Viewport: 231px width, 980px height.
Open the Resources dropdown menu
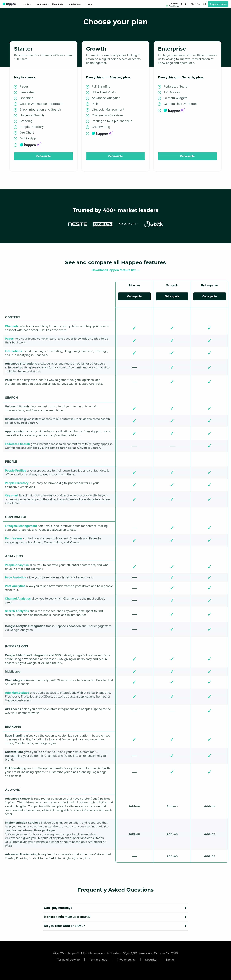59,4
